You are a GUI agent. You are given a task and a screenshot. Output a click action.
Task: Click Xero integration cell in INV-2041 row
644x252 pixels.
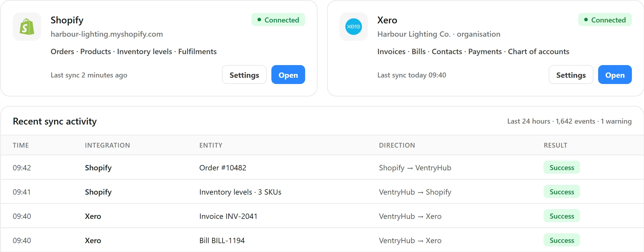click(93, 216)
